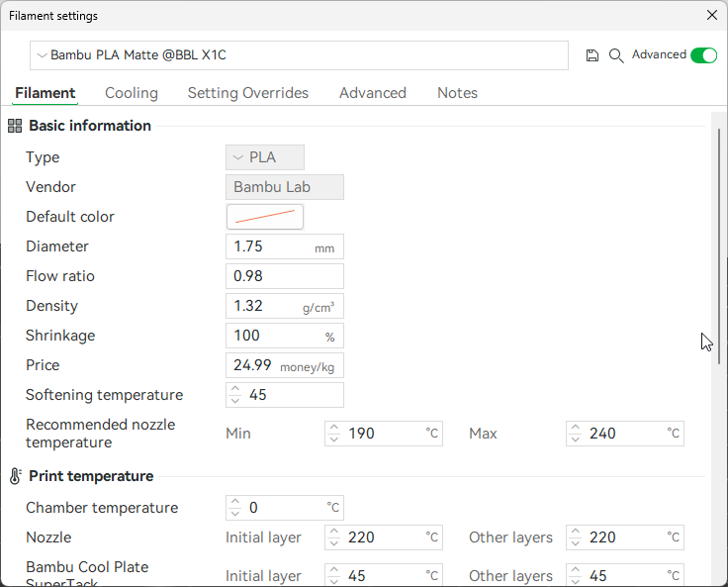
Task: Open the Advanced tab
Action: tap(373, 93)
